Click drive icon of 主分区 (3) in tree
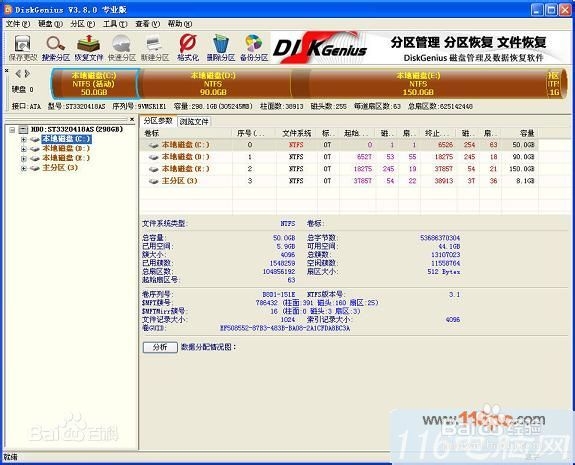Image resolution: width=575 pixels, height=465 pixels. tap(35, 168)
